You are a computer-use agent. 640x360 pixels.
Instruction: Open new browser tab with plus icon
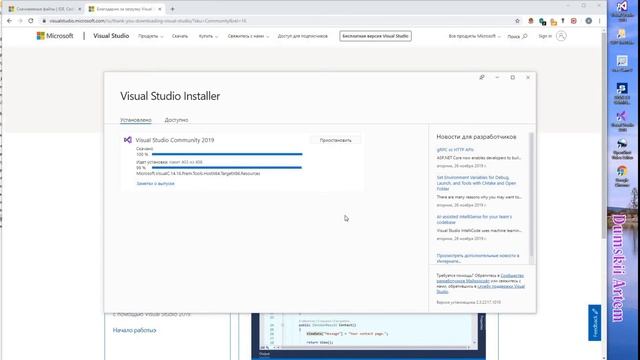coord(172,9)
